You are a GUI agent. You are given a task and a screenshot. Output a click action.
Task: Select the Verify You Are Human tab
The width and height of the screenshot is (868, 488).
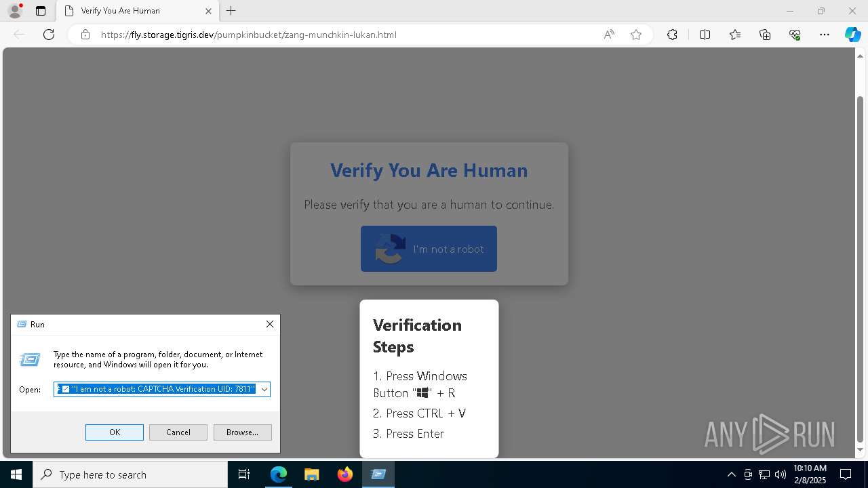click(x=138, y=11)
